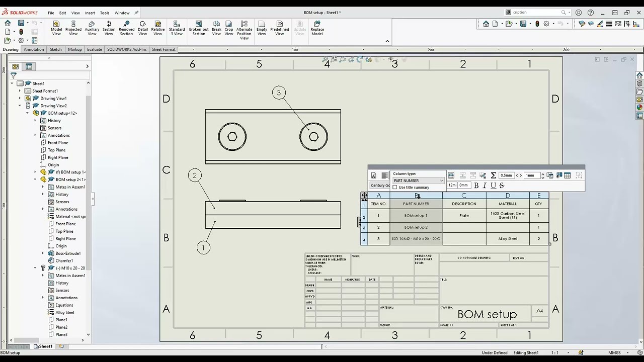Choose the Relative View tool

(x=158, y=28)
